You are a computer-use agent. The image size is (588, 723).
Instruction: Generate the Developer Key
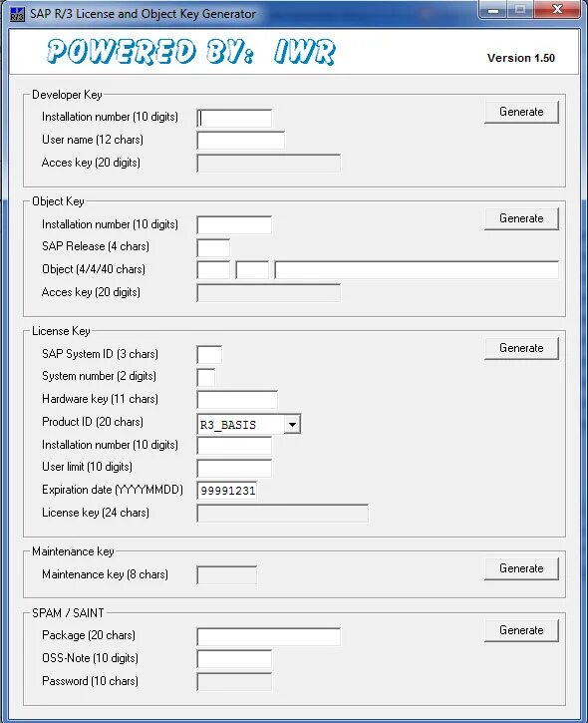click(x=521, y=112)
